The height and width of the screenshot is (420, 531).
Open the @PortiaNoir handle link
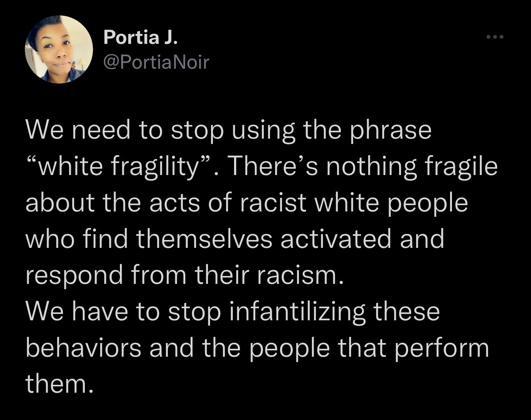(156, 62)
